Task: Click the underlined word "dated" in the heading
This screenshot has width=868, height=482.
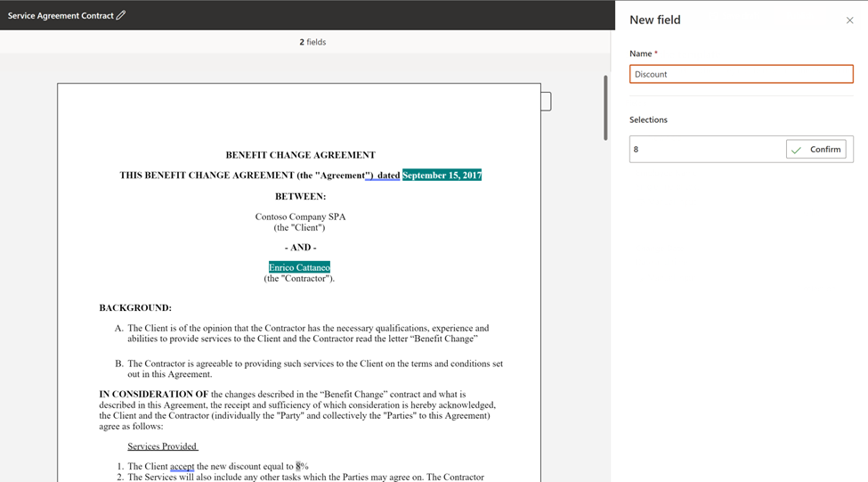Action: (388, 176)
